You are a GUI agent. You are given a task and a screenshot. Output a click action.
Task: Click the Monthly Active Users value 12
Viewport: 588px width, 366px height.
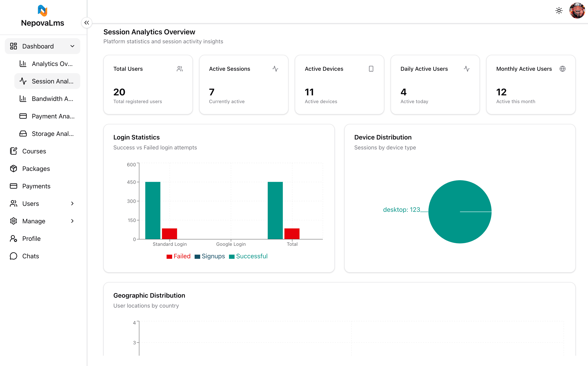pos(501,92)
